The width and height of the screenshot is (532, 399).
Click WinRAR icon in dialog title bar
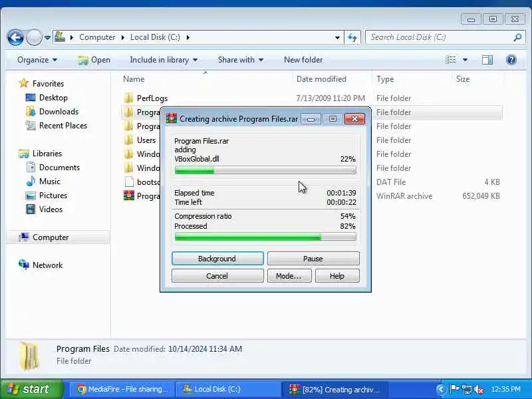(172, 118)
